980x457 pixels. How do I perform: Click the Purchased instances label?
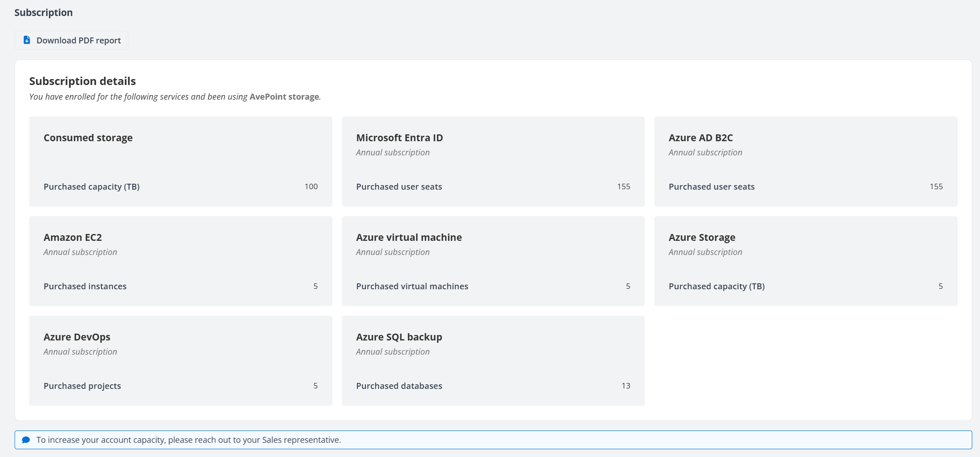point(85,287)
